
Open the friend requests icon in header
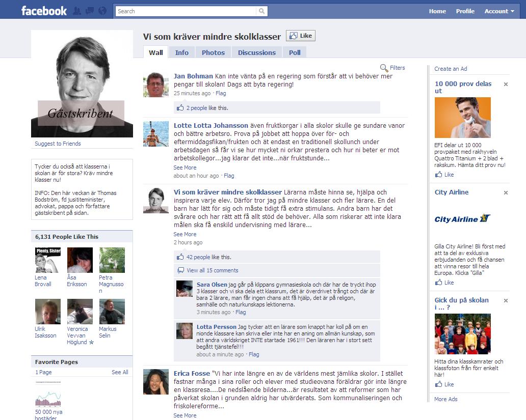click(77, 11)
